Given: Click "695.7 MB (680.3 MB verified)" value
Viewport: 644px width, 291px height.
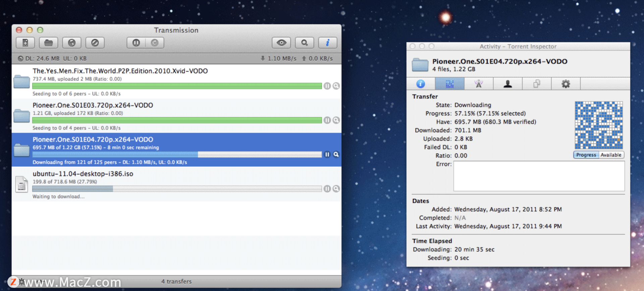Looking at the screenshot, I should click(495, 122).
